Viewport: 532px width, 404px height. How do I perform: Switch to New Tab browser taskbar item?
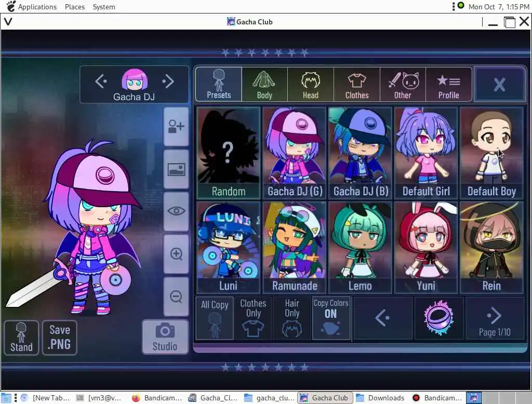pos(45,398)
